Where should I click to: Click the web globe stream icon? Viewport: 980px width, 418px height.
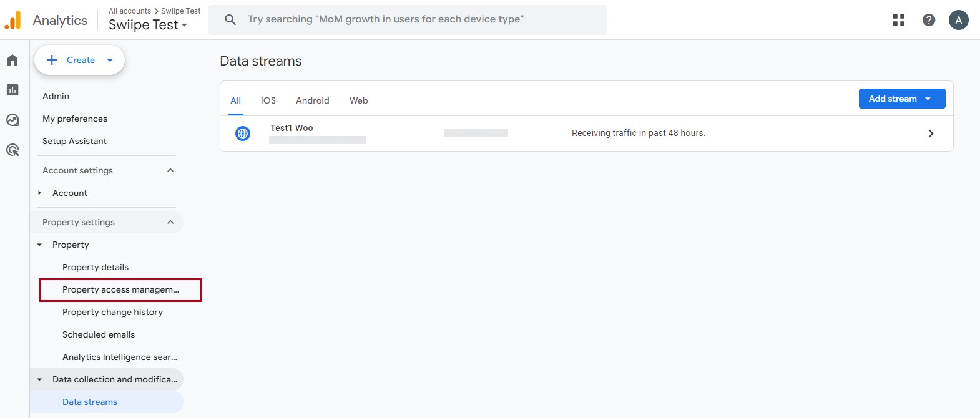click(243, 133)
